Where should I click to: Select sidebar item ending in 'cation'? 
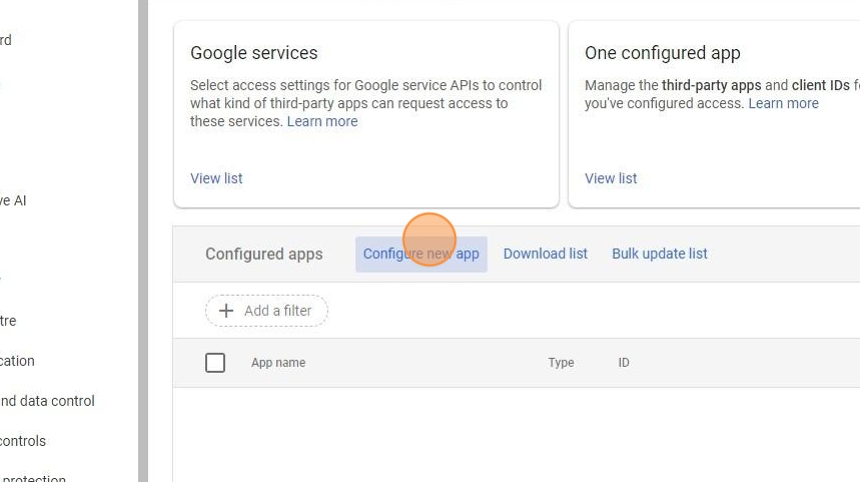(x=17, y=361)
